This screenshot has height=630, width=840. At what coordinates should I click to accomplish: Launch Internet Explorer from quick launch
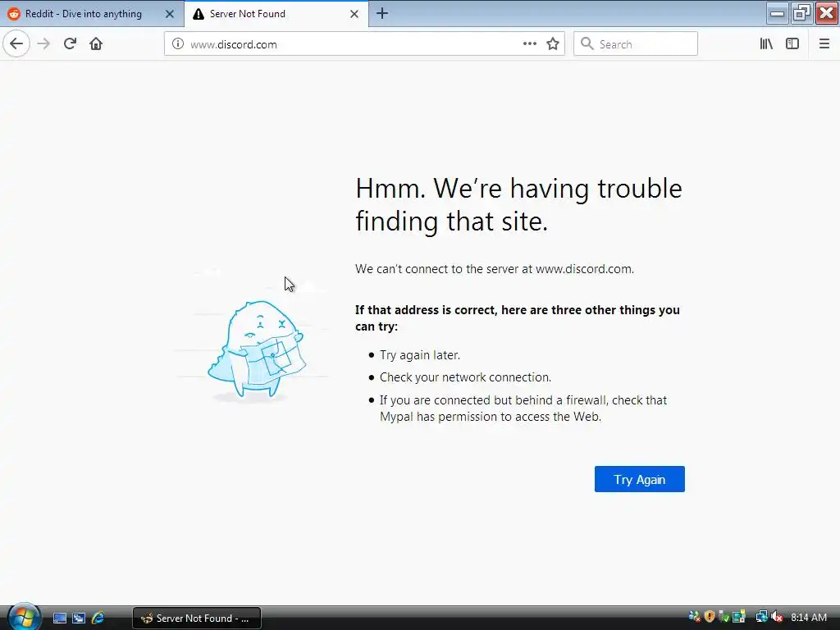[x=98, y=619]
